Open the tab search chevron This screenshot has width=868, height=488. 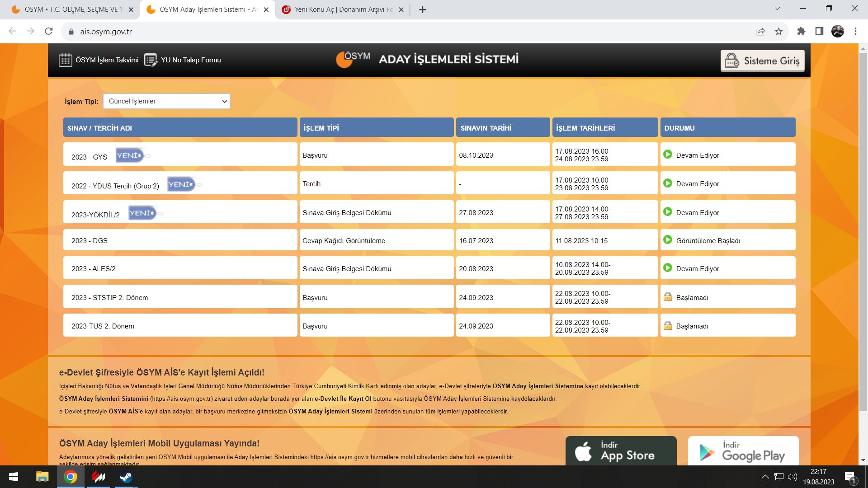[x=777, y=9]
